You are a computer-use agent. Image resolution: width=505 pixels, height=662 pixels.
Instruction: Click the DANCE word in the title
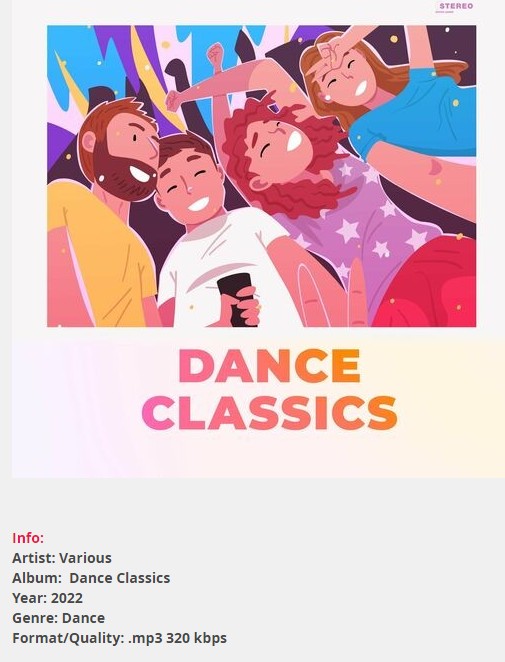(269, 366)
